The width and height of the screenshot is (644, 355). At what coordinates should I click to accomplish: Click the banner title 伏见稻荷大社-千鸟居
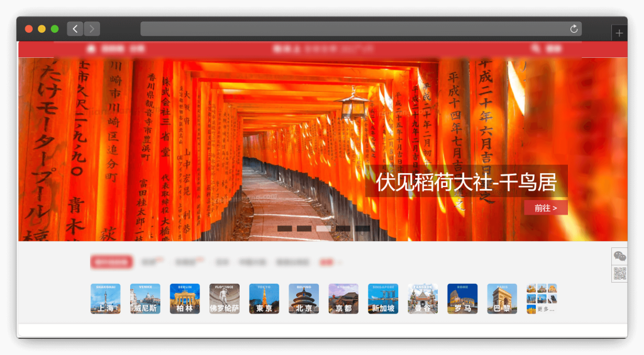(x=466, y=182)
